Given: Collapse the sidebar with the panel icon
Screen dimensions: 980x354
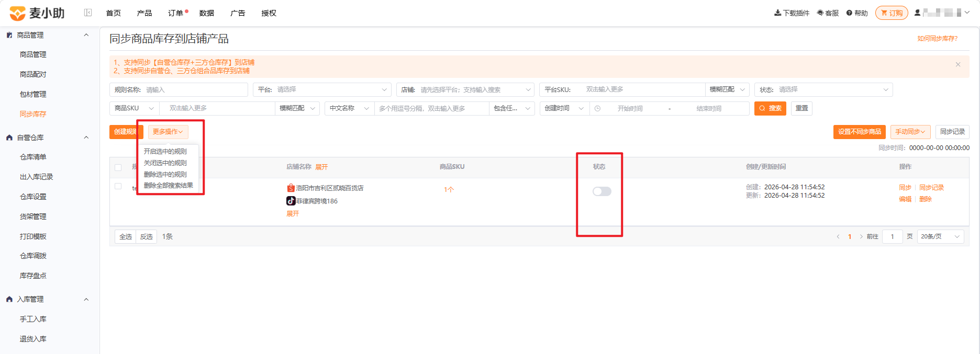Looking at the screenshot, I should [88, 13].
